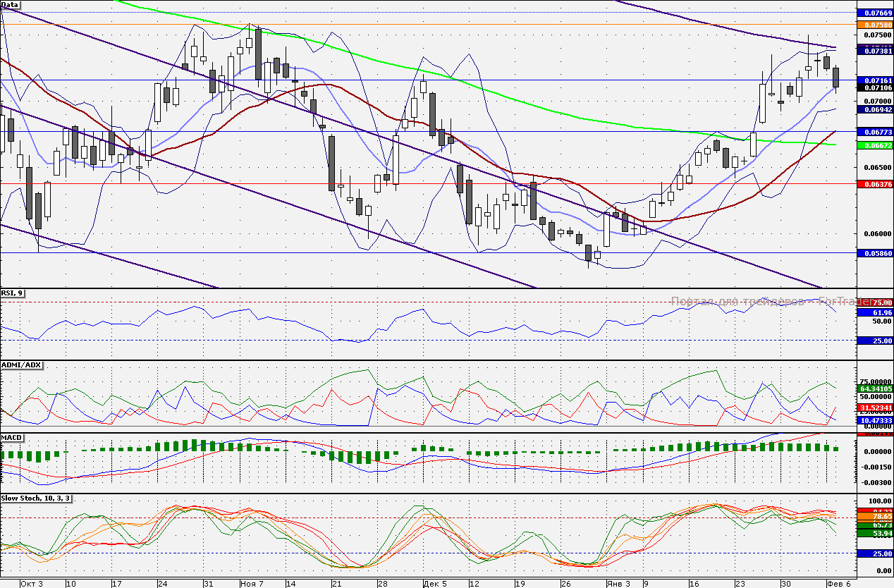
Task: Click the date label 16
Action: (x=694, y=584)
